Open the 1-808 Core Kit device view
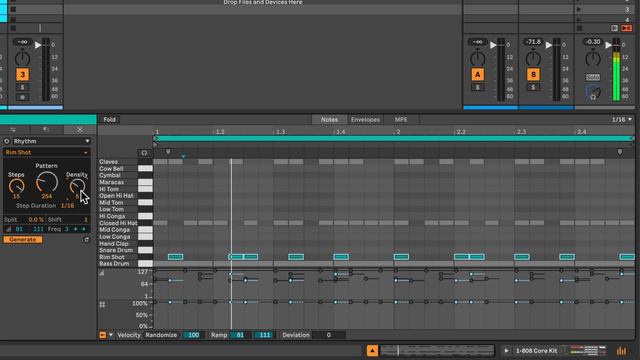The height and width of the screenshot is (360, 640). click(536, 351)
